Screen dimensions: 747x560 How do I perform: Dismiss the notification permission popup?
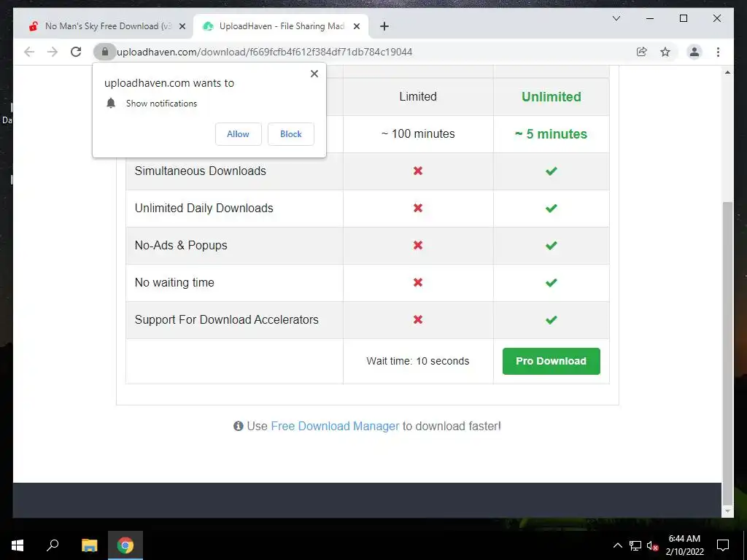[x=314, y=74]
